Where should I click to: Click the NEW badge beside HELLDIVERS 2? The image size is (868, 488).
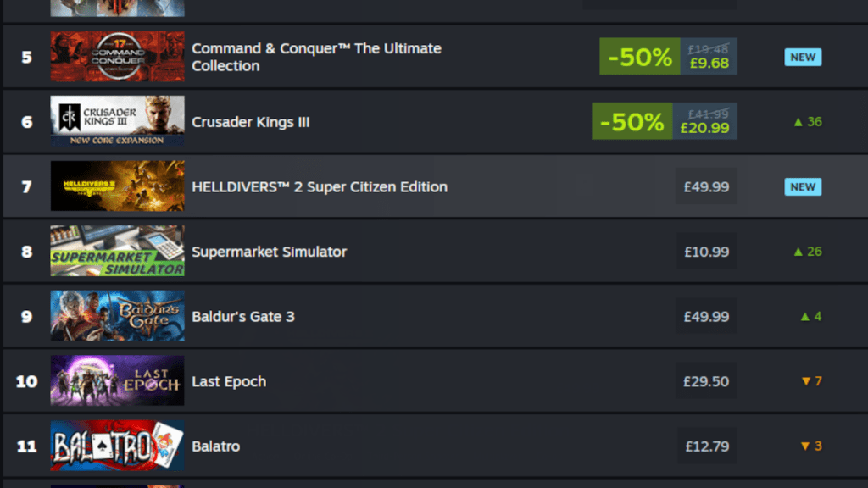tap(802, 186)
